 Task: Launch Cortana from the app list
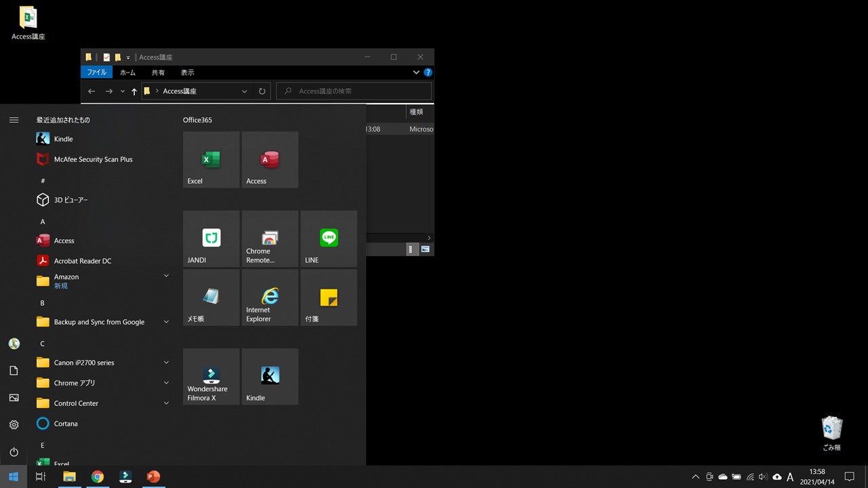pyautogui.click(x=66, y=424)
